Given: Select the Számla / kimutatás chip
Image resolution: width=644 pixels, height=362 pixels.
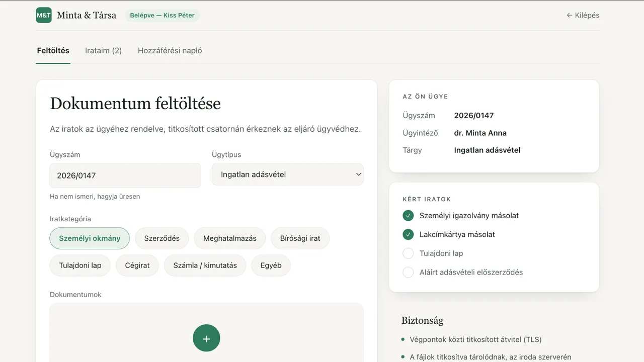Looking at the screenshot, I should (x=205, y=265).
